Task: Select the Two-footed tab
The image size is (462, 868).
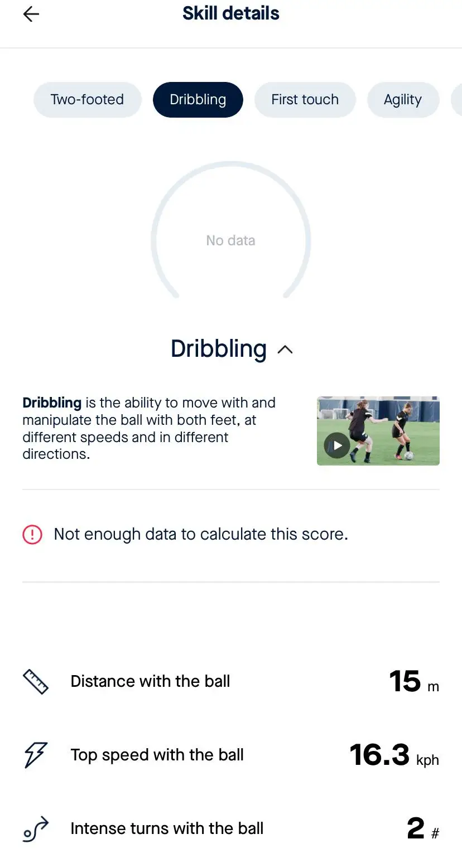Action: 87,100
